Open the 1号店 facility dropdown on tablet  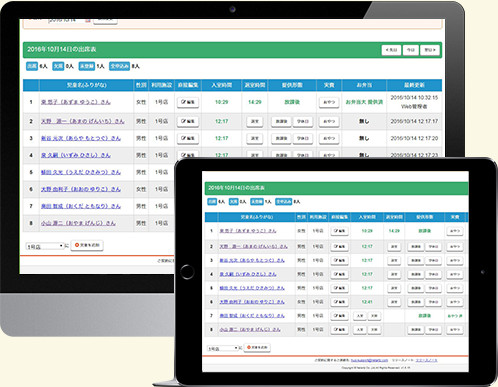[223, 348]
